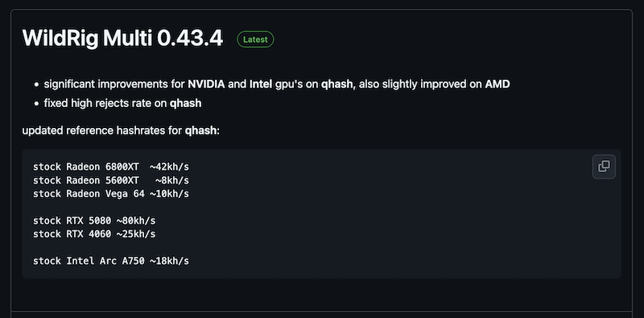
Task: Copy the hashrates code block to clipboard
Action: click(604, 167)
